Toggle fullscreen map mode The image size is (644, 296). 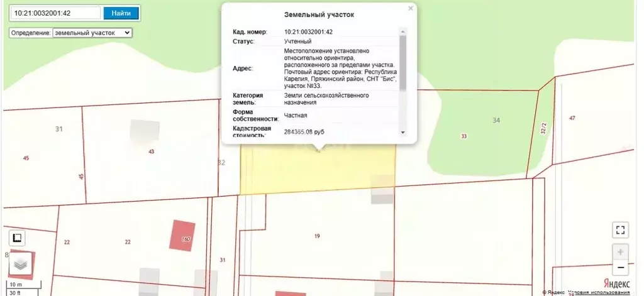click(620, 230)
